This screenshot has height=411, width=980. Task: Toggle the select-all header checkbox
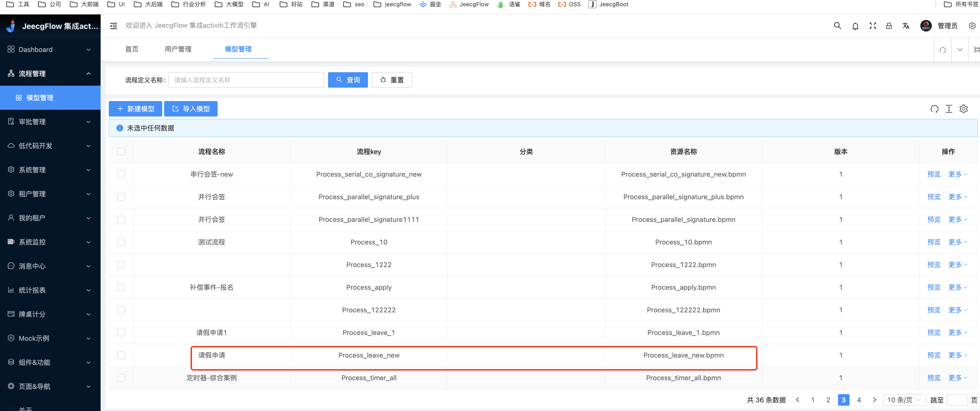point(121,152)
